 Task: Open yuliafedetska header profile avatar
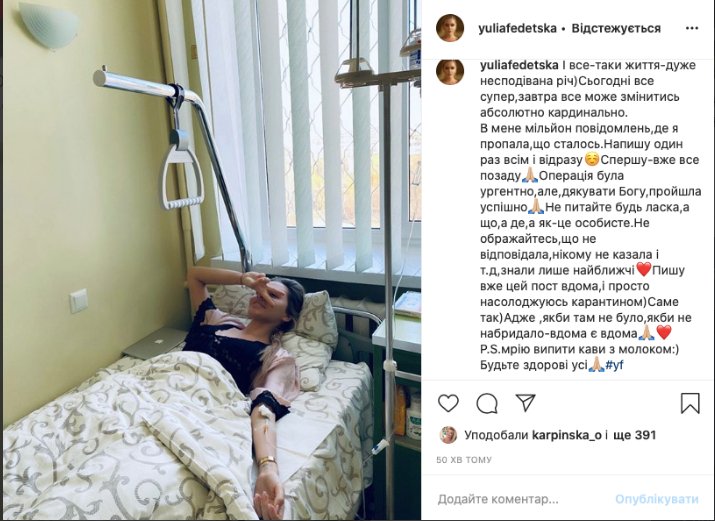(x=450, y=28)
